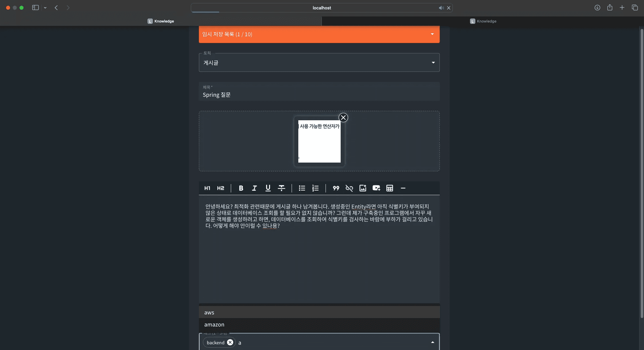Viewport: 644px width, 350px height.
Task: Delete the uploaded image thumbnail
Action: pos(343,118)
